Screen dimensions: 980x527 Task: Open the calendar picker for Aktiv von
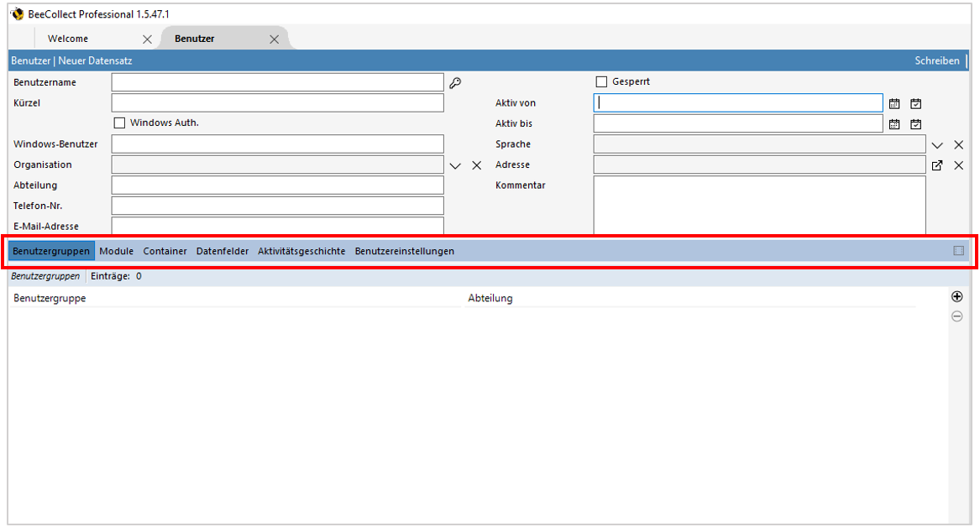[894, 103]
